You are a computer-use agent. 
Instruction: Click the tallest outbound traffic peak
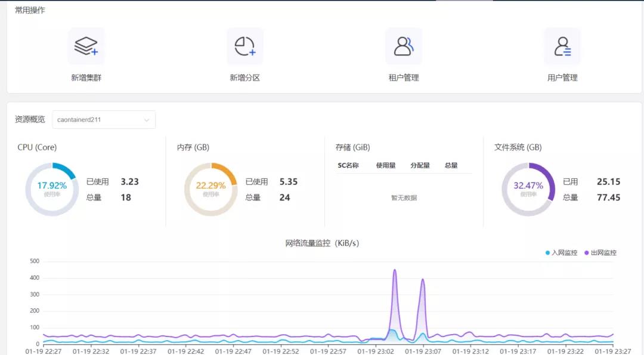(395, 270)
